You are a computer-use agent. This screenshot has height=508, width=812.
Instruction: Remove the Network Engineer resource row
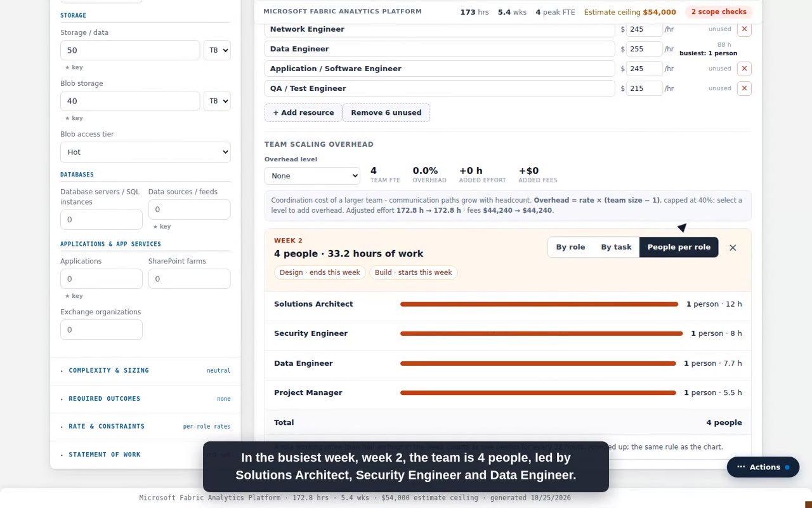[744, 29]
